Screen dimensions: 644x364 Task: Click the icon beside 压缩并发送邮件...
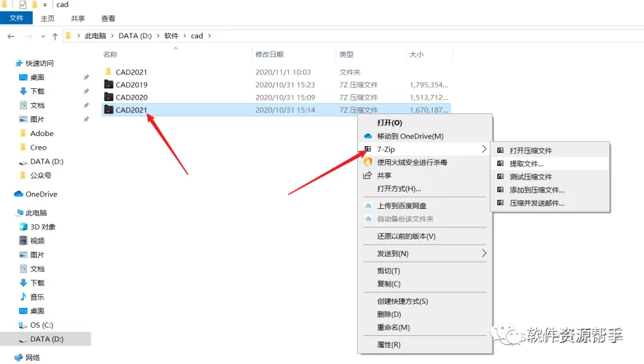point(500,203)
